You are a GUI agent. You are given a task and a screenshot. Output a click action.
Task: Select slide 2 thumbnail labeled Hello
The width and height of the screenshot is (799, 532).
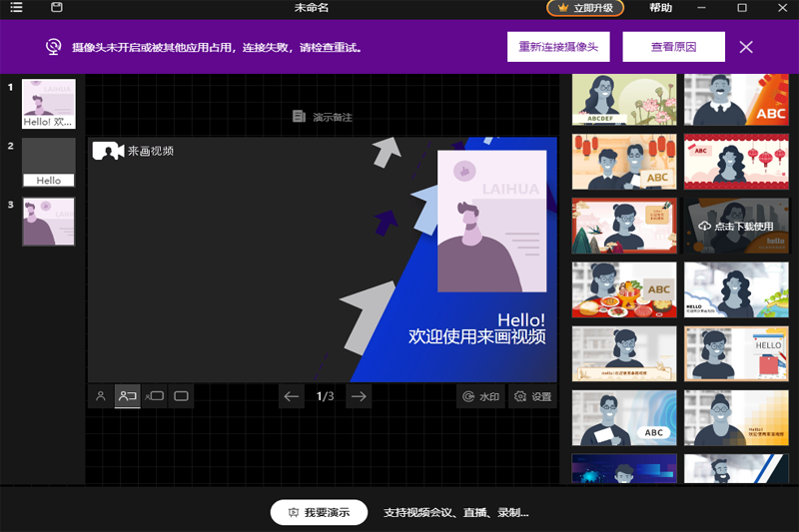(49, 162)
